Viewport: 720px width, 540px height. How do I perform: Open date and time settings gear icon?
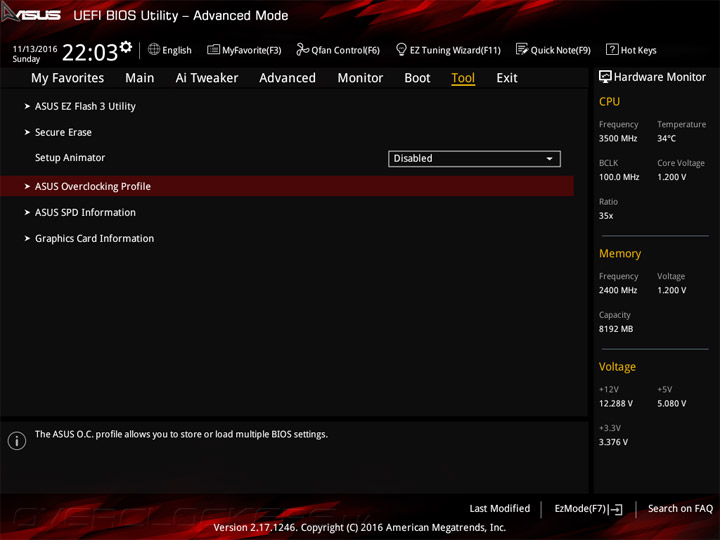(x=126, y=46)
